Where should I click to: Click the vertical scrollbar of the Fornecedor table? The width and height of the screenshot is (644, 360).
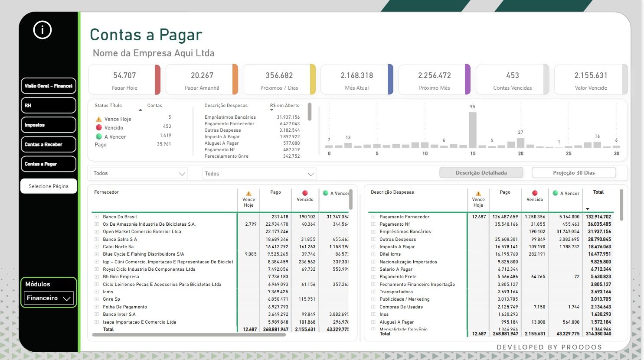coord(350,199)
